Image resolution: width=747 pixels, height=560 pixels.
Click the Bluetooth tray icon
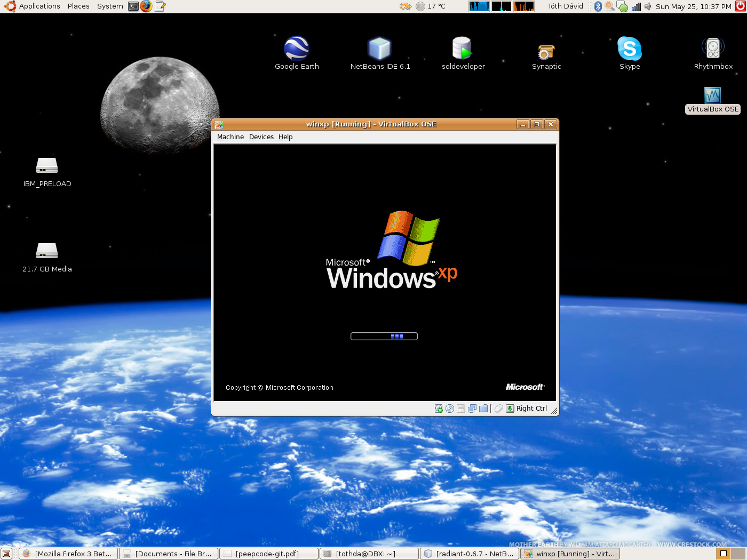pyautogui.click(x=598, y=6)
